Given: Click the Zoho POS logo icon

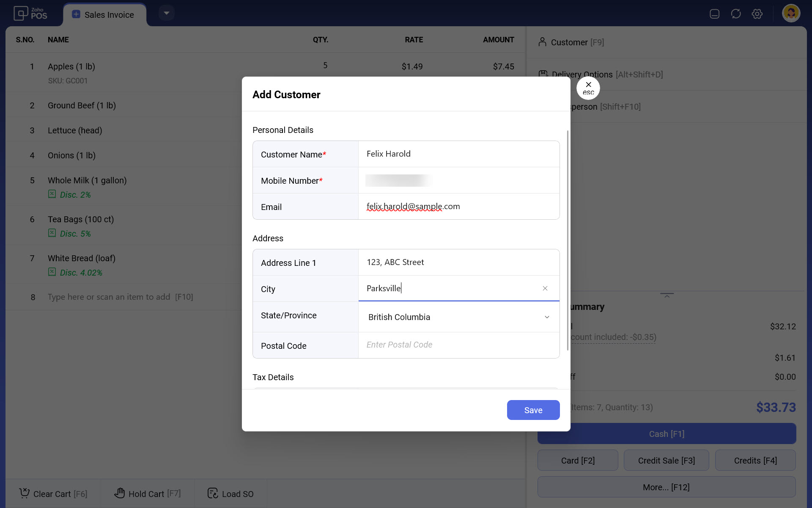Looking at the screenshot, I should click(21, 14).
